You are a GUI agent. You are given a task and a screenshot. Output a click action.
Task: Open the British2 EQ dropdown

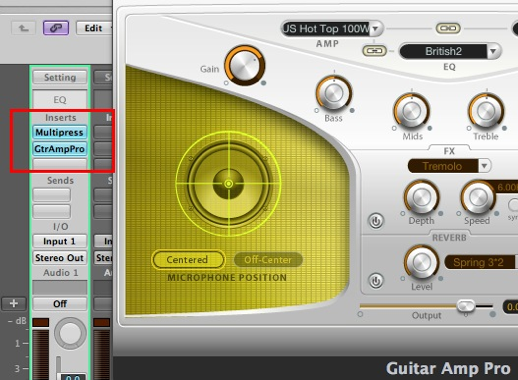tap(450, 51)
